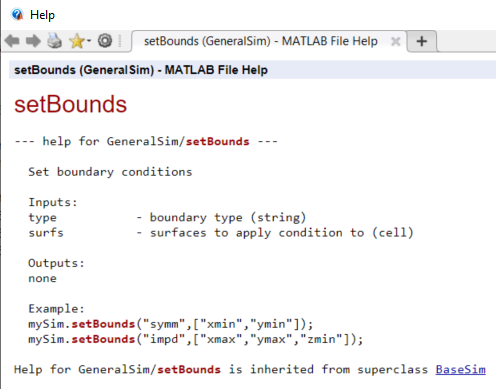Add page to favorites with star icon
496x389 pixels.
[x=77, y=41]
